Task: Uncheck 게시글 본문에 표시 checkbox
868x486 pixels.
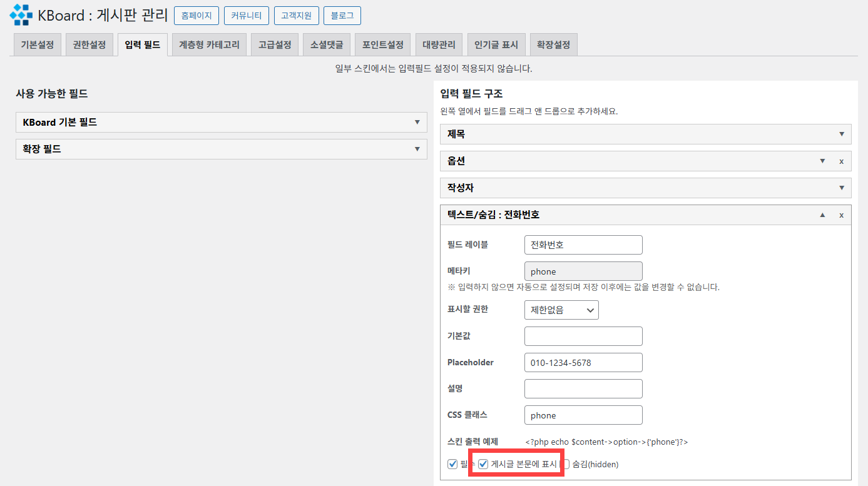Action: tap(483, 464)
